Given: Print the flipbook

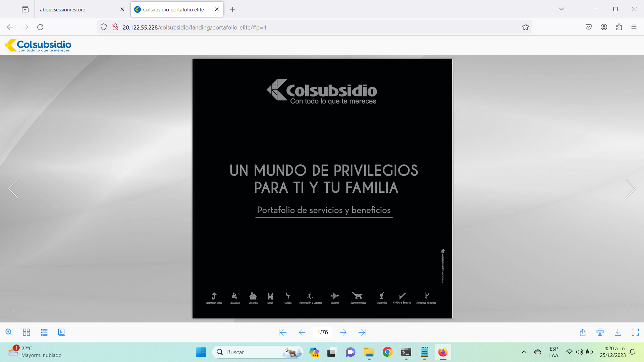Looking at the screenshot, I should [x=600, y=332].
